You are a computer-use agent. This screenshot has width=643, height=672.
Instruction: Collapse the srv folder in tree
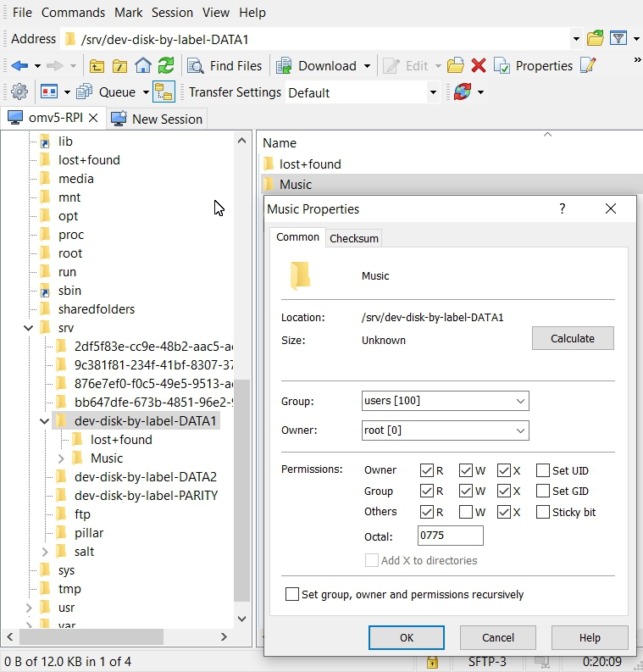point(29,328)
